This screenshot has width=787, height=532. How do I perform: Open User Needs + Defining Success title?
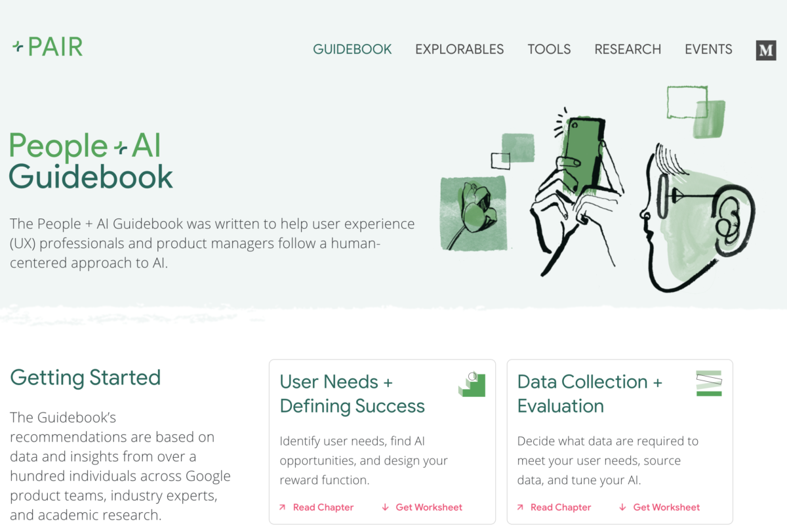352,394
